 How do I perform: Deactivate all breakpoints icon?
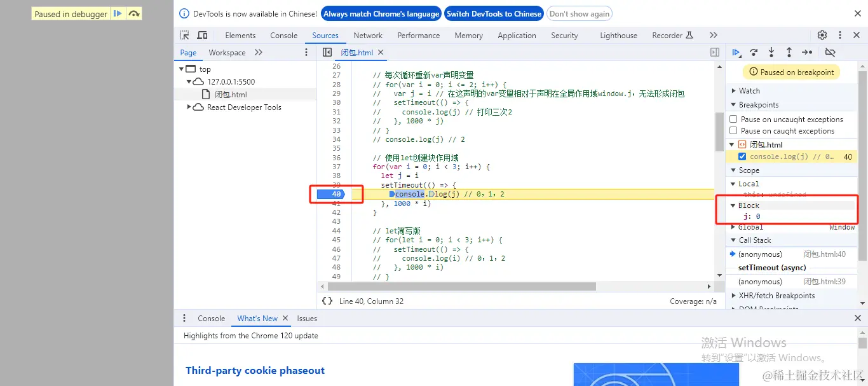tap(830, 53)
